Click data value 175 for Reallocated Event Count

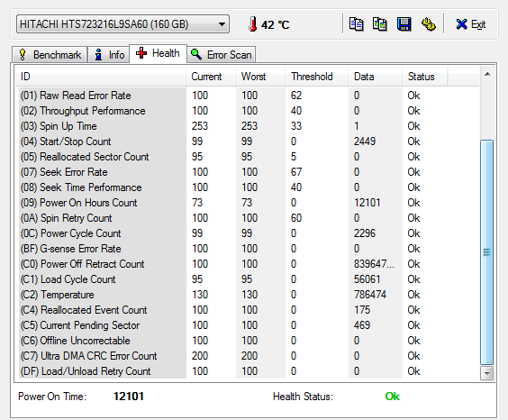pyautogui.click(x=362, y=310)
